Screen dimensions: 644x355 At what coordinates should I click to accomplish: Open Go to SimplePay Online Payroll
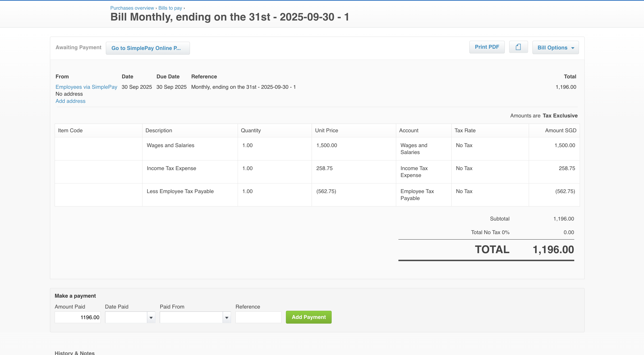click(147, 48)
